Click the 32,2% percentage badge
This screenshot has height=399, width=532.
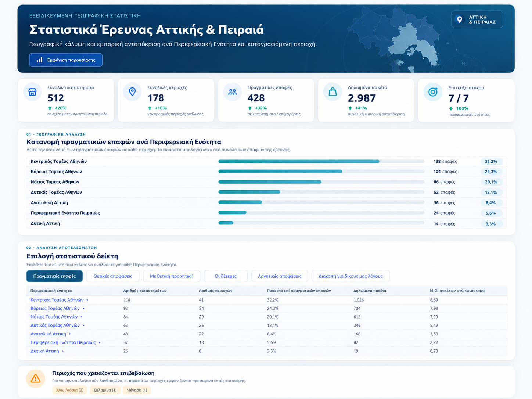[x=491, y=161]
